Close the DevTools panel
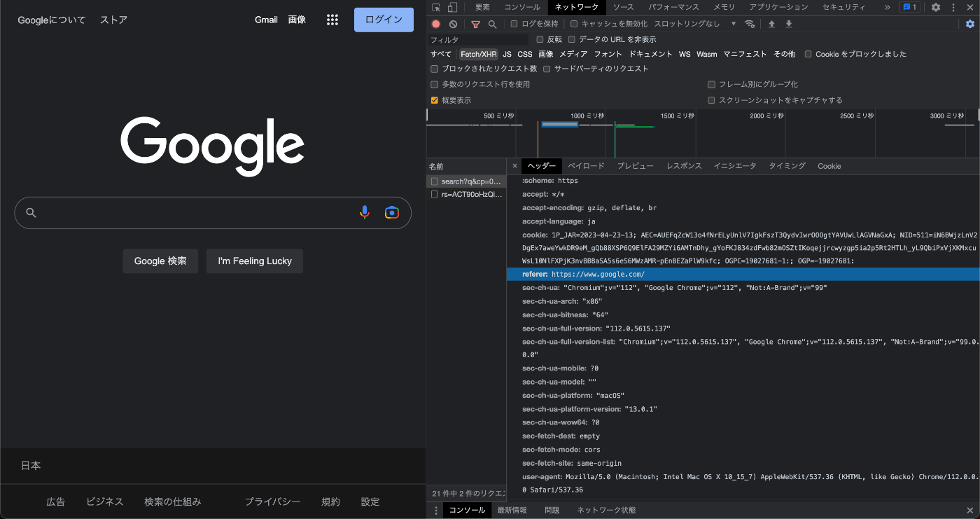This screenshot has width=980, height=519. [x=969, y=7]
